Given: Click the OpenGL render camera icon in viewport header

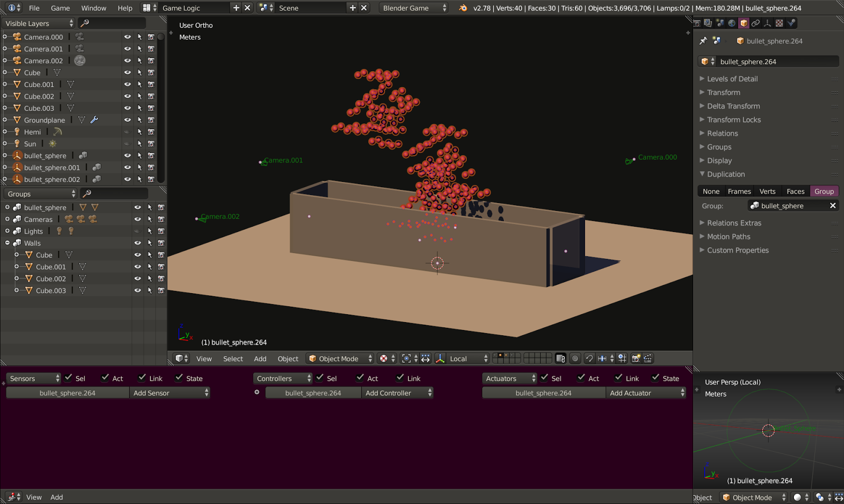Looking at the screenshot, I should tap(637, 358).
